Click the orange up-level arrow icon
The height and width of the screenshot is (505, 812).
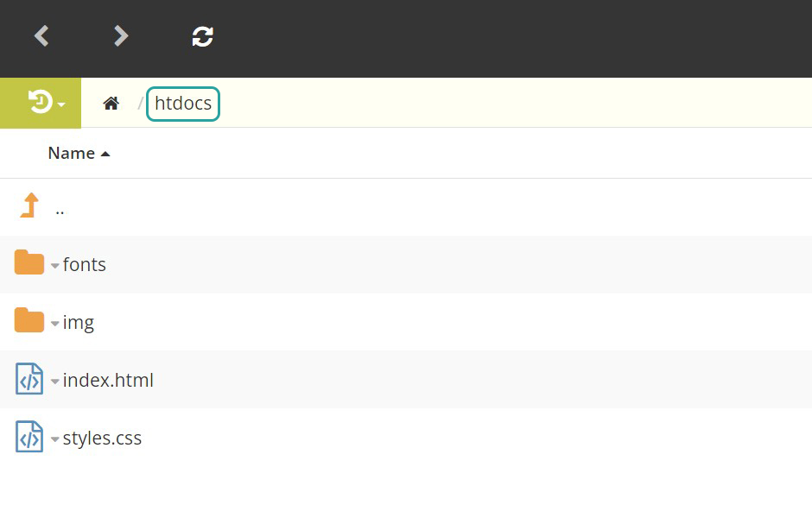tap(29, 205)
